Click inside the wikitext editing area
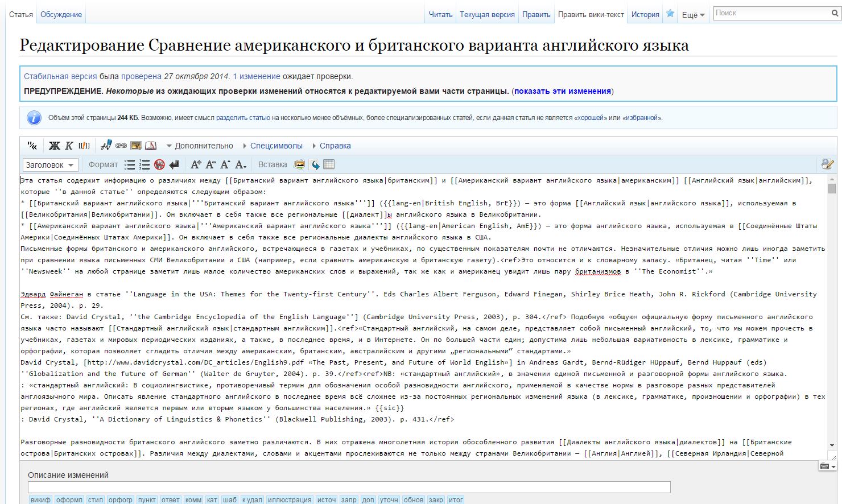Screen dimensions: 842x504 (423, 317)
